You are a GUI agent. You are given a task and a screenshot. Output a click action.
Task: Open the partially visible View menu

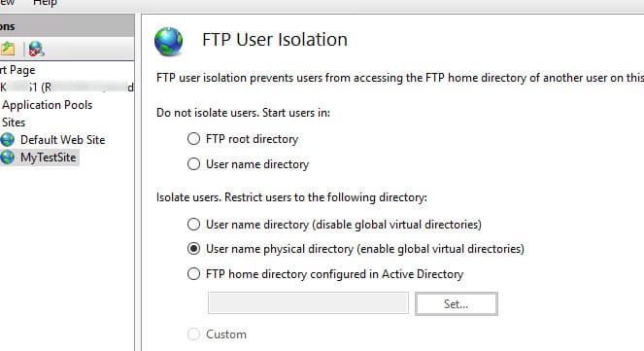[x=7, y=3]
